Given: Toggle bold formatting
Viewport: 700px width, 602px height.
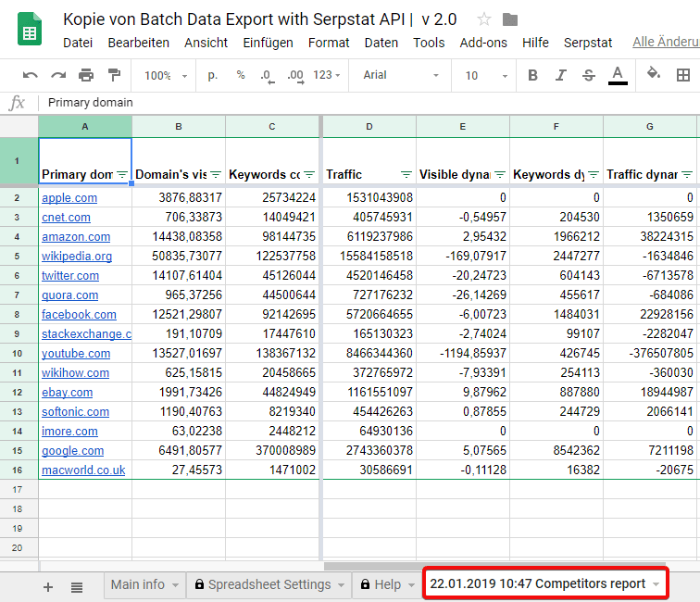Looking at the screenshot, I should point(532,75).
